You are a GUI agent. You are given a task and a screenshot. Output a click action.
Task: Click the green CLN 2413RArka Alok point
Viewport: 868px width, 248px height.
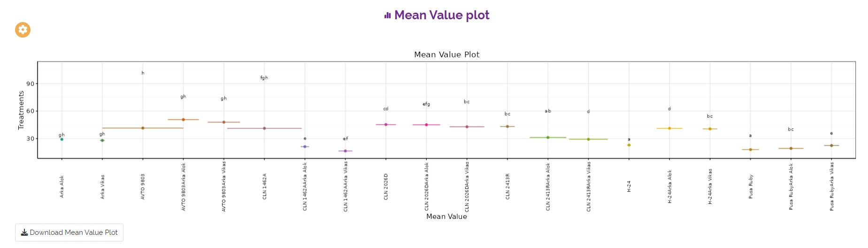548,138
